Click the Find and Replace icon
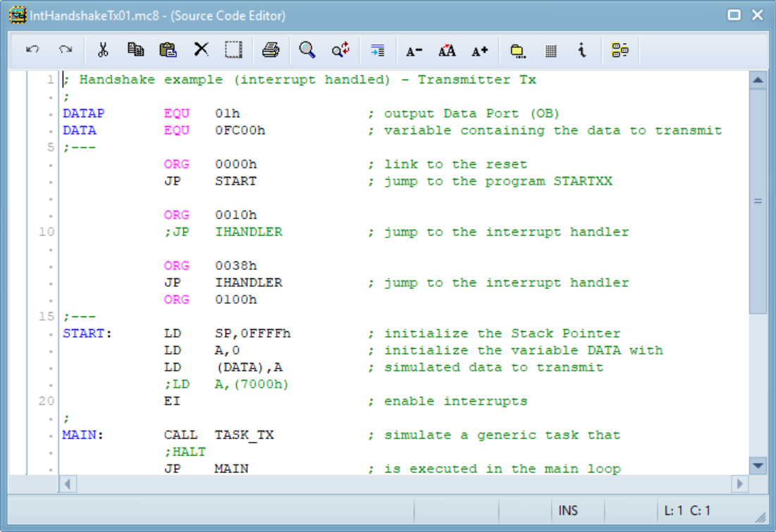 point(340,50)
